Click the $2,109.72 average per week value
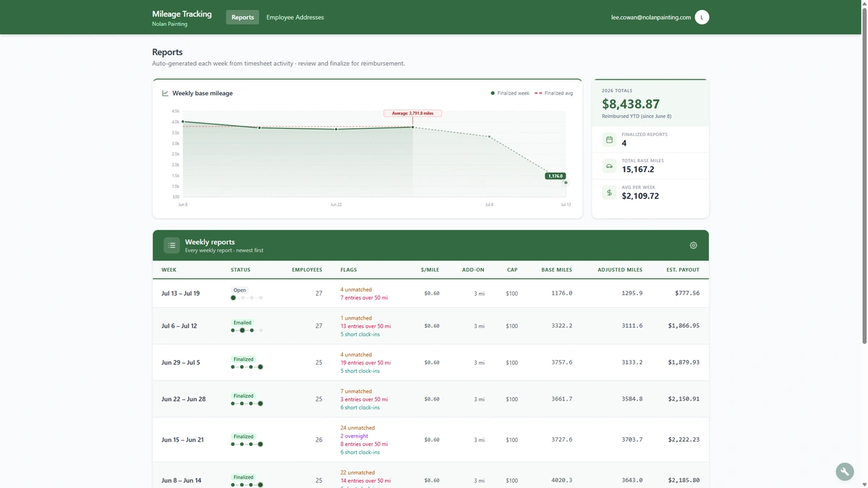This screenshot has width=868, height=488. [640, 196]
